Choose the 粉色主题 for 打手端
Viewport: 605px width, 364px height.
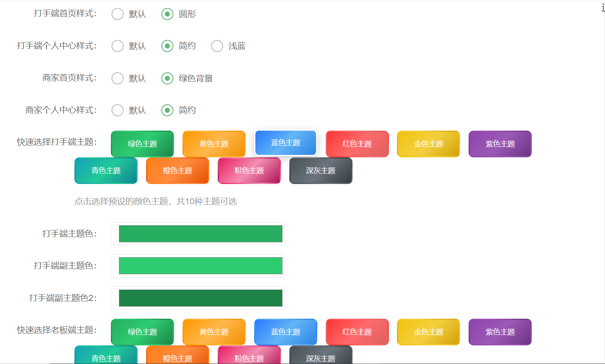[249, 171]
